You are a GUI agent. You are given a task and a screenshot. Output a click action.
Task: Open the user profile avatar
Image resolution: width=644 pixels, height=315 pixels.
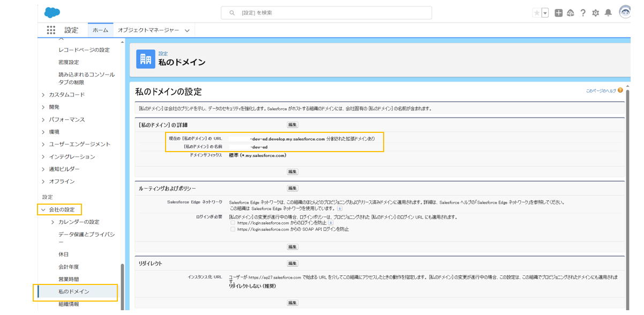coord(625,12)
